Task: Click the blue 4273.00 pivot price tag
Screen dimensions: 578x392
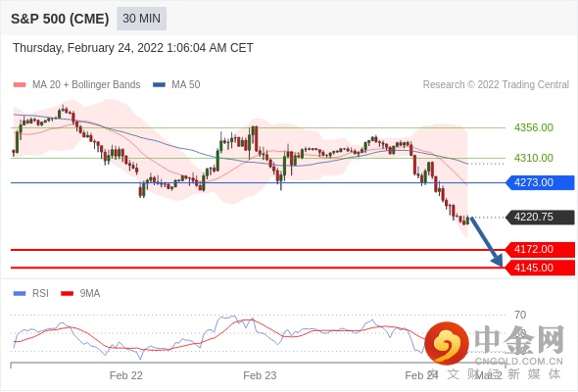Action: click(540, 182)
